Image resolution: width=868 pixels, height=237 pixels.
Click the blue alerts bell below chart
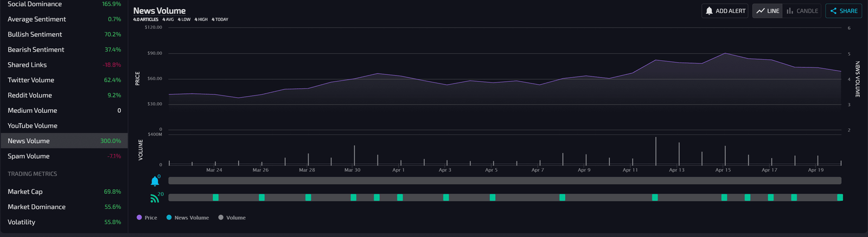(x=155, y=181)
